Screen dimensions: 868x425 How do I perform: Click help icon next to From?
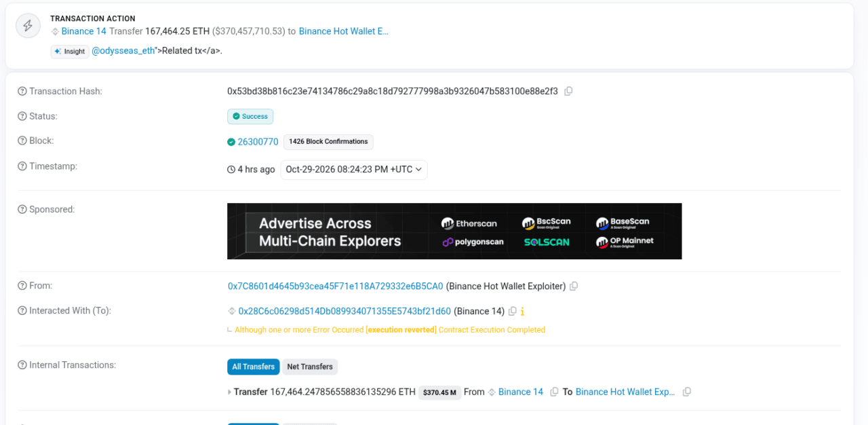pyautogui.click(x=22, y=286)
